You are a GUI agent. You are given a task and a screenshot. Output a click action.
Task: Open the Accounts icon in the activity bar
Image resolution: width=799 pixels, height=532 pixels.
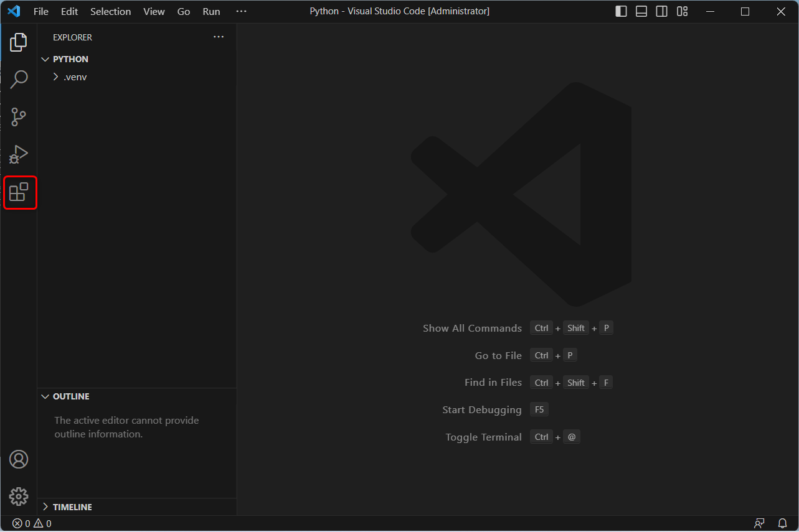coord(19,459)
